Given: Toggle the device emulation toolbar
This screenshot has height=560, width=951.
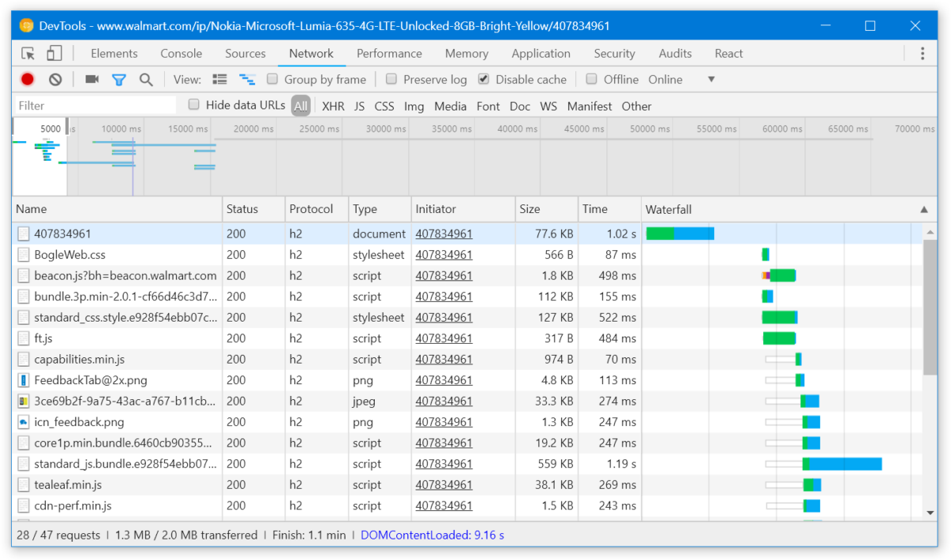Looking at the screenshot, I should click(x=53, y=53).
